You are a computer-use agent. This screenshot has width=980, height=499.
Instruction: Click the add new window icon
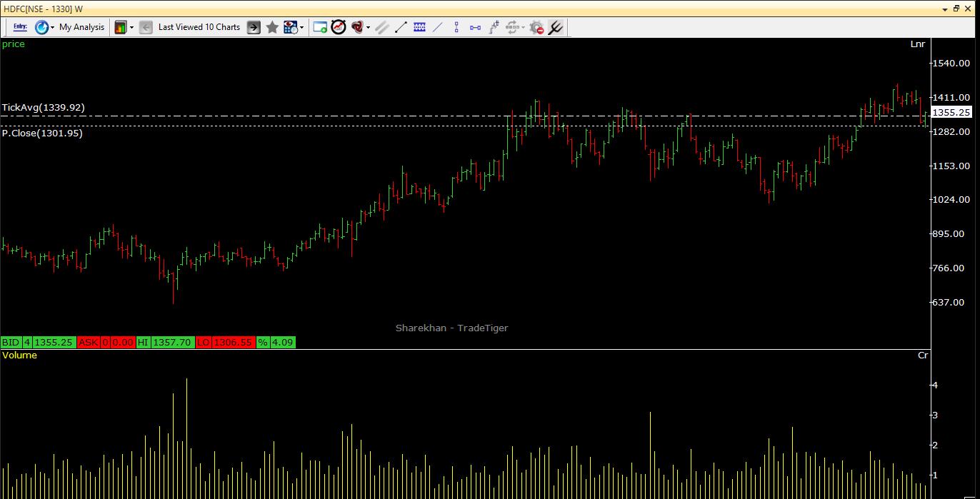coord(320,27)
